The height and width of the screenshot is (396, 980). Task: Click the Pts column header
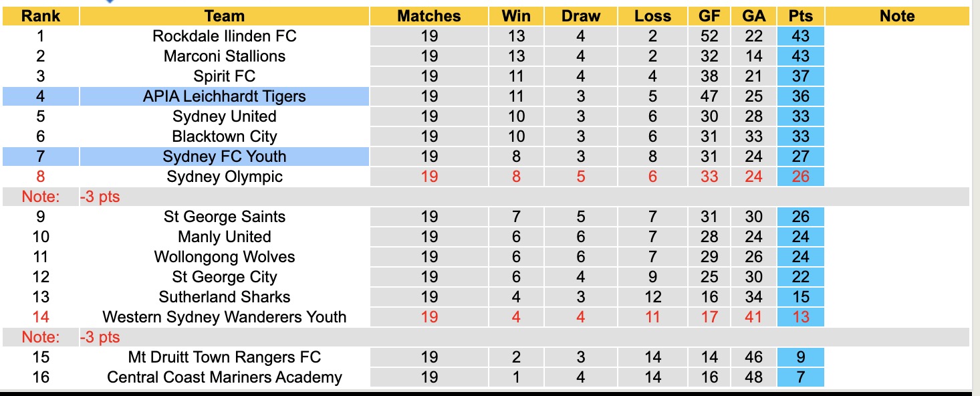[800, 16]
